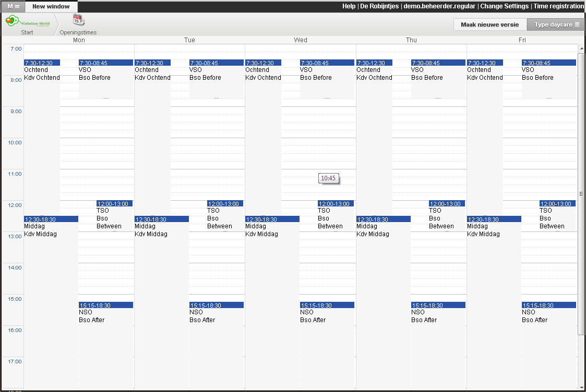This screenshot has width=586, height=392.
Task: Click the Wed column header
Action: pos(301,40)
